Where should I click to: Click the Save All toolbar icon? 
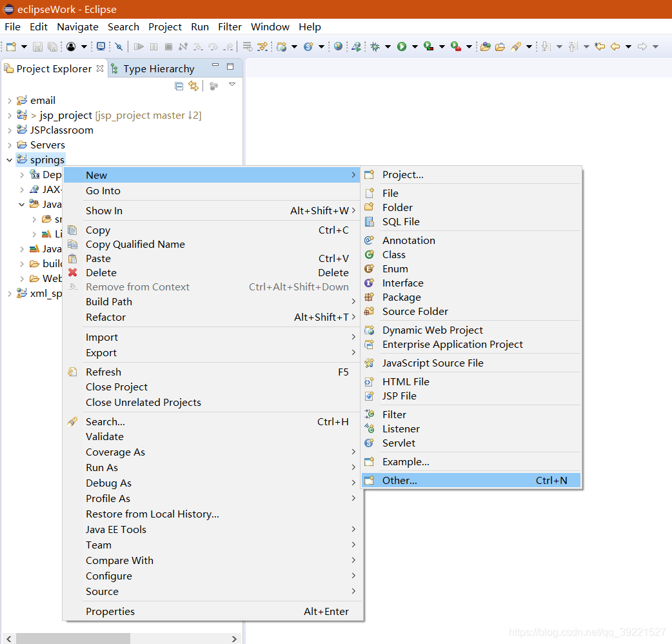coord(52,46)
